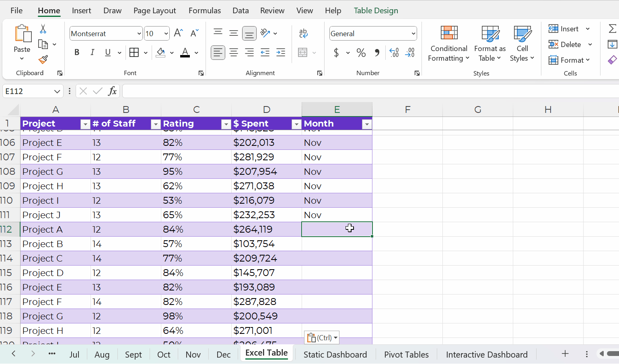Screen dimensions: 619x364
Task: Toggle Align Left button
Action: [x=218, y=53]
